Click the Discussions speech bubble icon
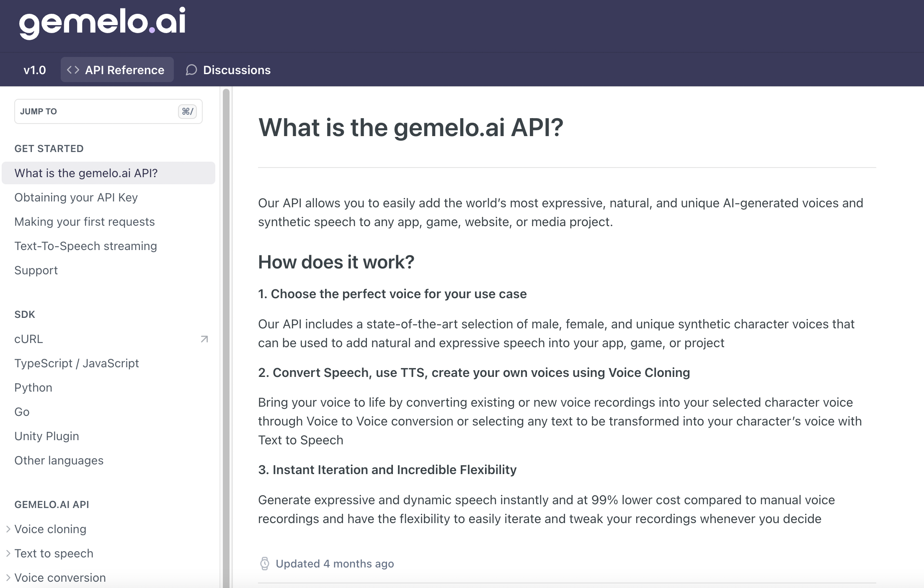The width and height of the screenshot is (924, 588). point(191,70)
